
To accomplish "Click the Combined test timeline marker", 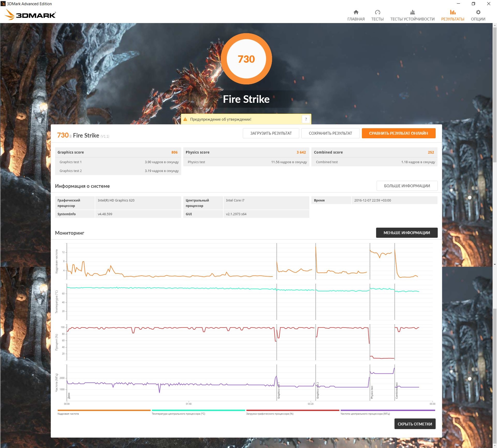I will (x=397, y=390).
